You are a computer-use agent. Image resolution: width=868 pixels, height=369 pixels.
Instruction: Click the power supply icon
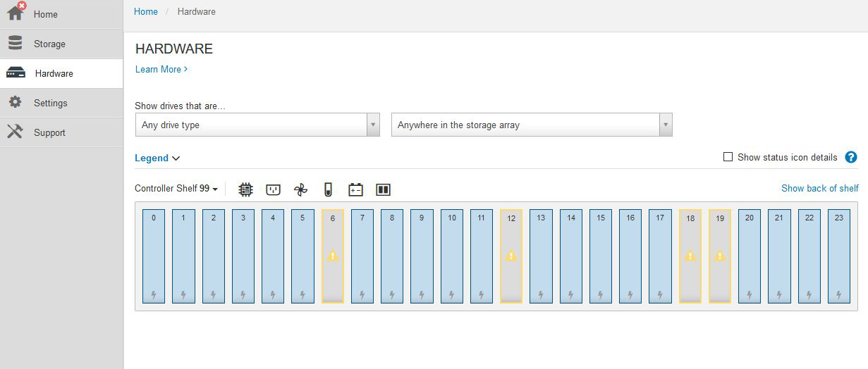(273, 189)
